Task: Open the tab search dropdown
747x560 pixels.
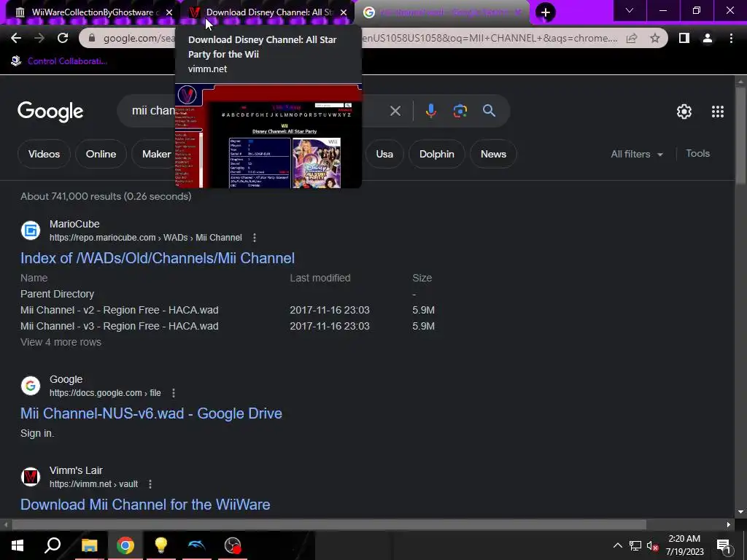Action: tap(630, 10)
